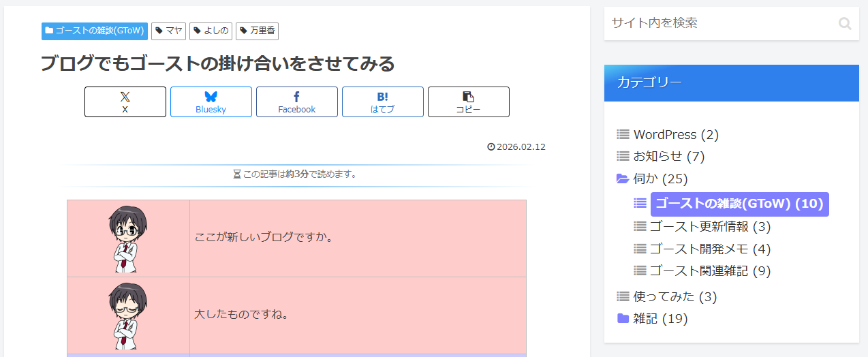Share the post on Bluesky
Viewport: 868px width, 357px height.
211,102
